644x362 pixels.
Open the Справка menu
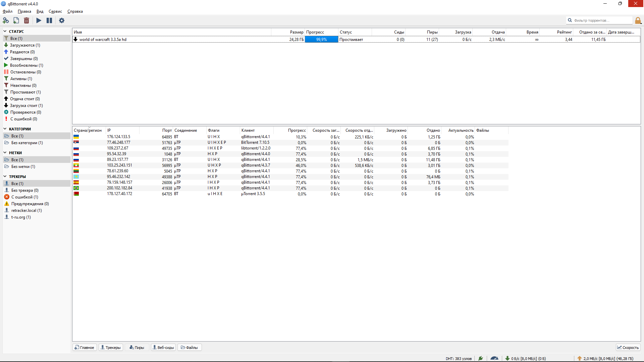coord(75,11)
